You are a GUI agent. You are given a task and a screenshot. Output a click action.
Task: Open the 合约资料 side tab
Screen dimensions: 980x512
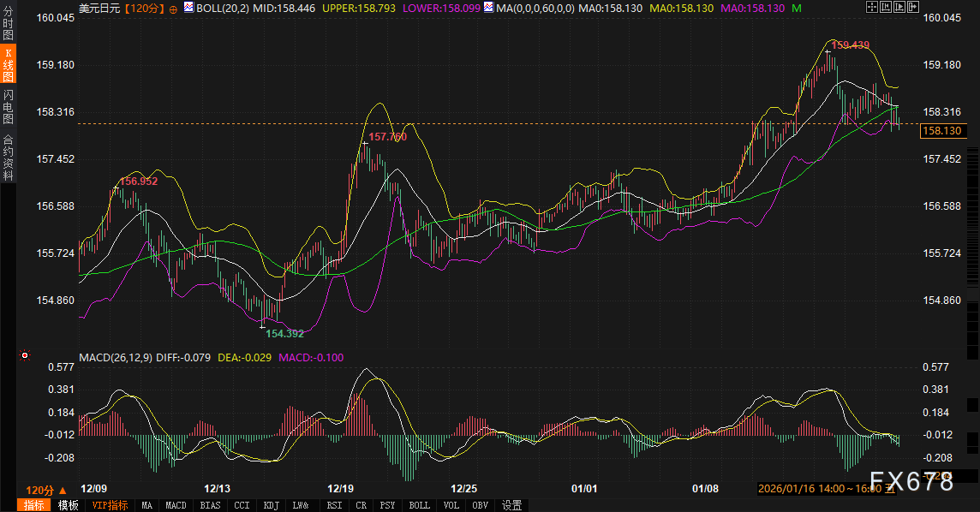[x=8, y=158]
